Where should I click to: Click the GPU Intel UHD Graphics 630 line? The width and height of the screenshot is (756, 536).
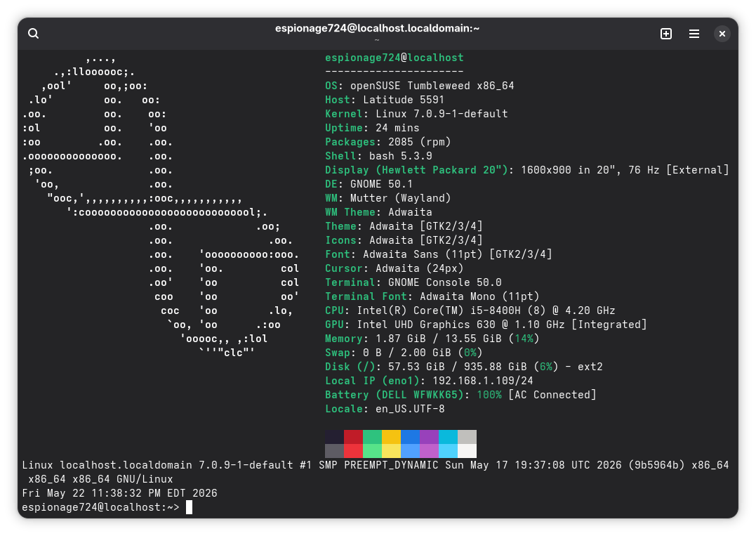486,325
